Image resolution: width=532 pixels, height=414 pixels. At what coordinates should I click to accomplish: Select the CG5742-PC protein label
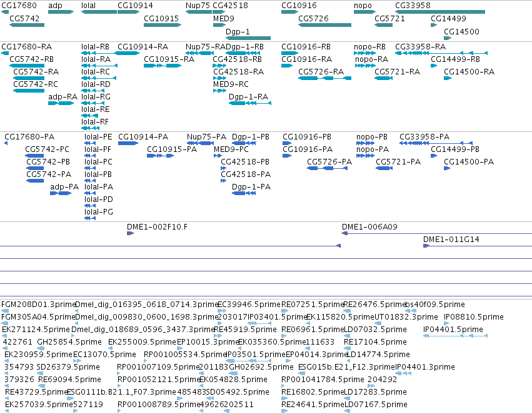click(x=47, y=149)
